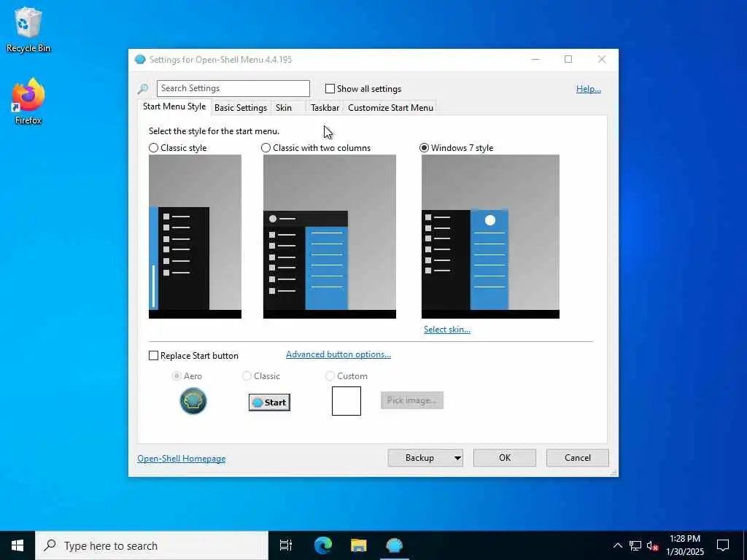Enable Replace Start button checkbox

click(153, 356)
